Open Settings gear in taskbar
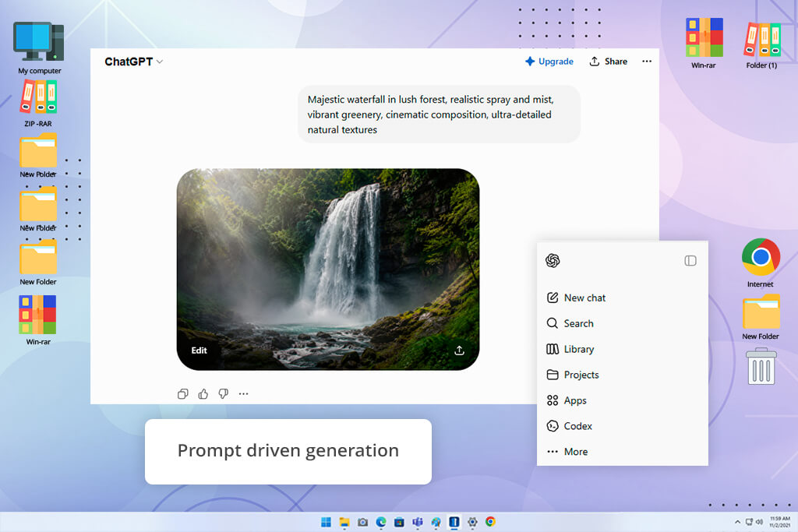Screen dimensions: 798x532 coord(472,522)
